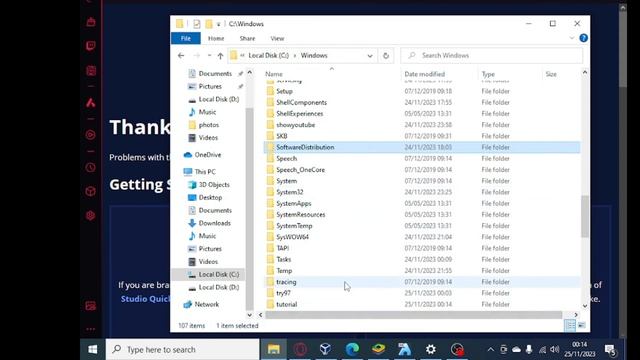Select Network in navigation pane
The height and width of the screenshot is (360, 640).
207,304
